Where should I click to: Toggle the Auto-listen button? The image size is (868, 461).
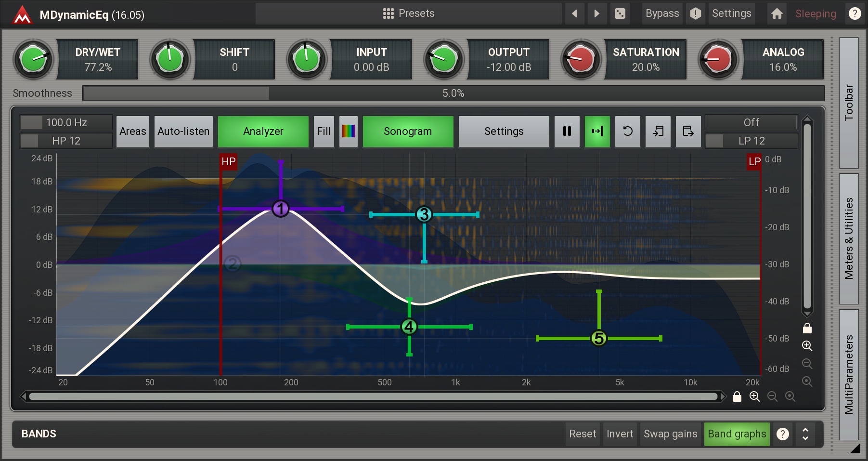[x=183, y=131]
